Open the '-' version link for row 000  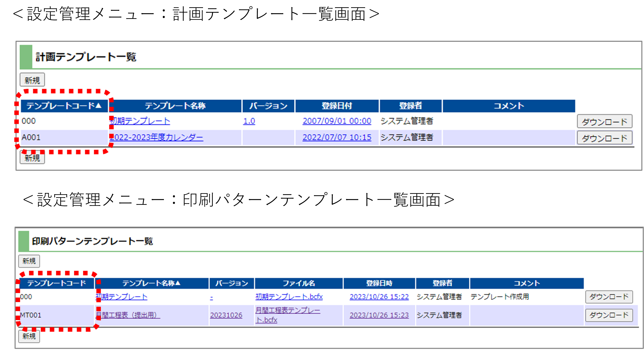(x=211, y=297)
